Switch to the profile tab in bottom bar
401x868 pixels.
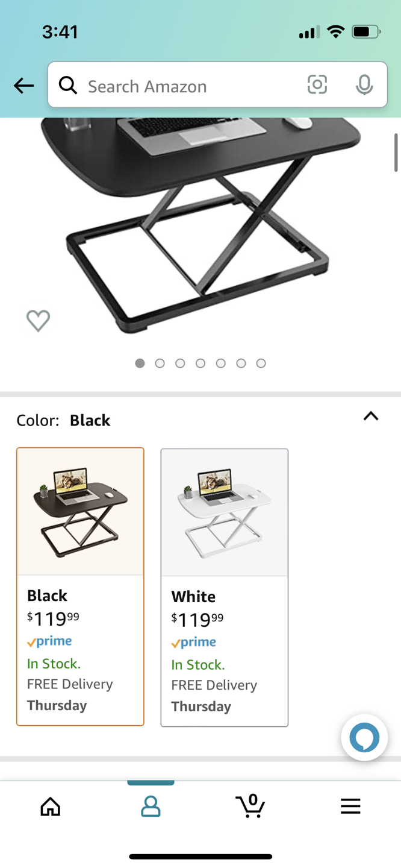click(x=151, y=806)
